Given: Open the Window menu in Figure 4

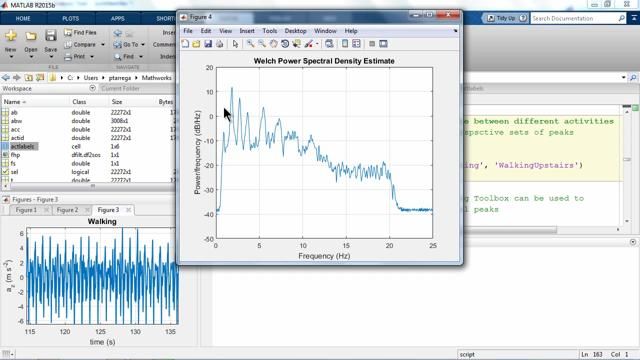Looking at the screenshot, I should click(325, 31).
